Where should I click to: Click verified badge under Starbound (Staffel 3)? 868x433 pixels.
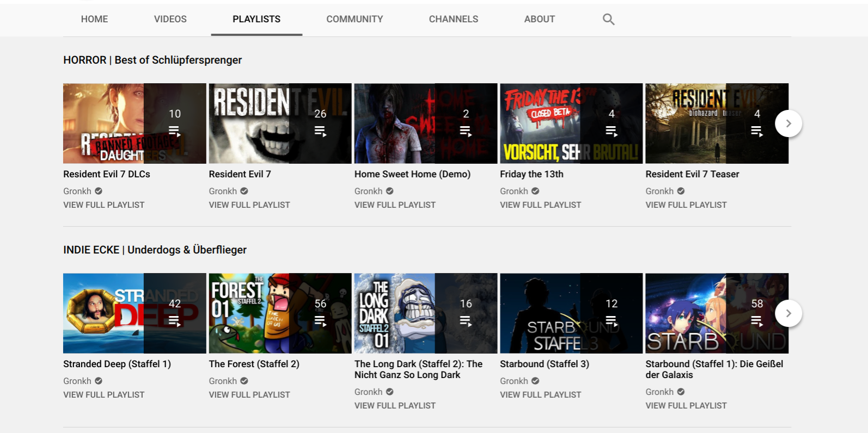pyautogui.click(x=535, y=381)
